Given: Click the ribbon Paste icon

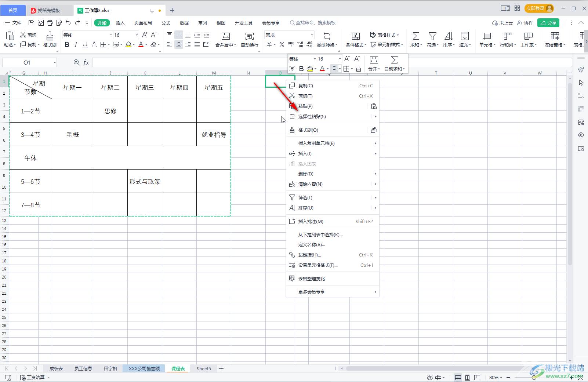Looking at the screenshot, I should click(10, 36).
